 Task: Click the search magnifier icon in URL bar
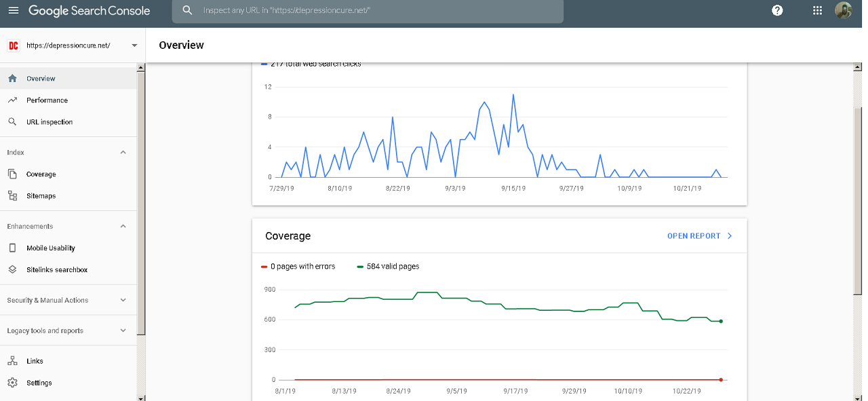tap(188, 11)
